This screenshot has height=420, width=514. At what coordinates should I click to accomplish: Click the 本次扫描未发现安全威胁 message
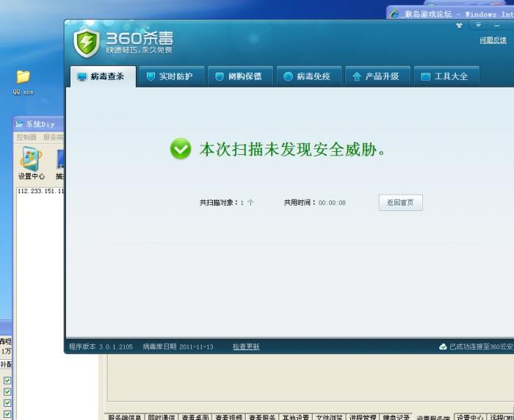(x=293, y=149)
